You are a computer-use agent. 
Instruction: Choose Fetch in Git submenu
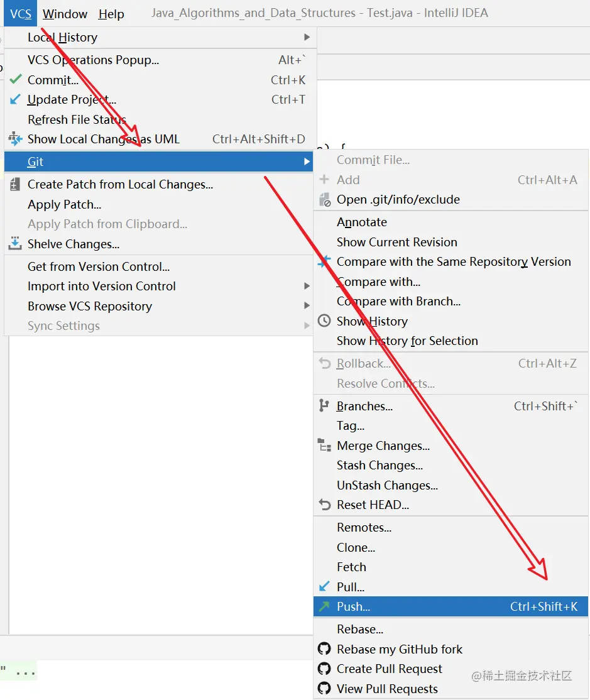pos(451,567)
